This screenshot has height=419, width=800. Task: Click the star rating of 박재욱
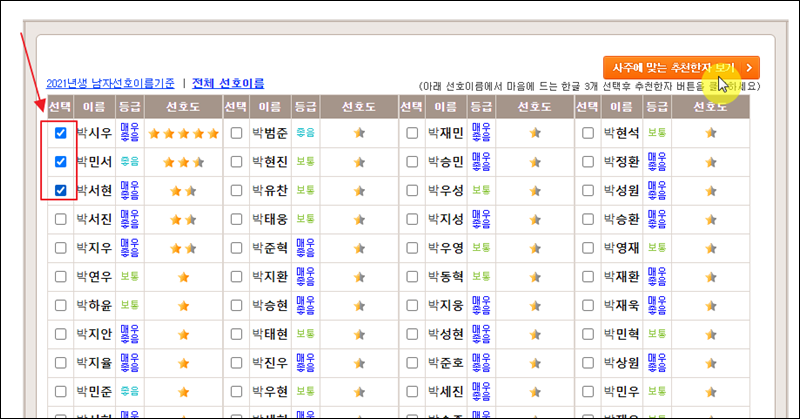click(711, 306)
